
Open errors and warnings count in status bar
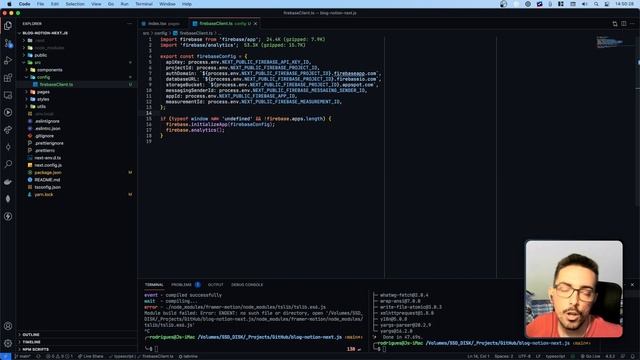(x=59, y=356)
